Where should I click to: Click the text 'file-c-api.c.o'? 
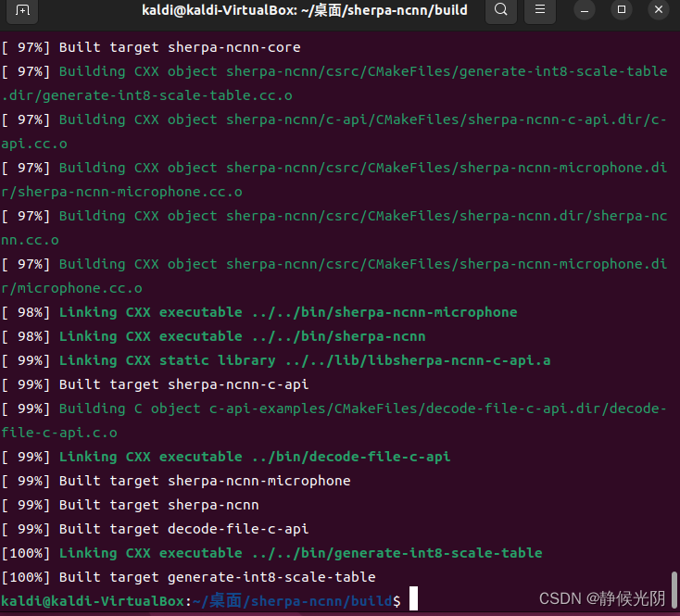click(59, 433)
